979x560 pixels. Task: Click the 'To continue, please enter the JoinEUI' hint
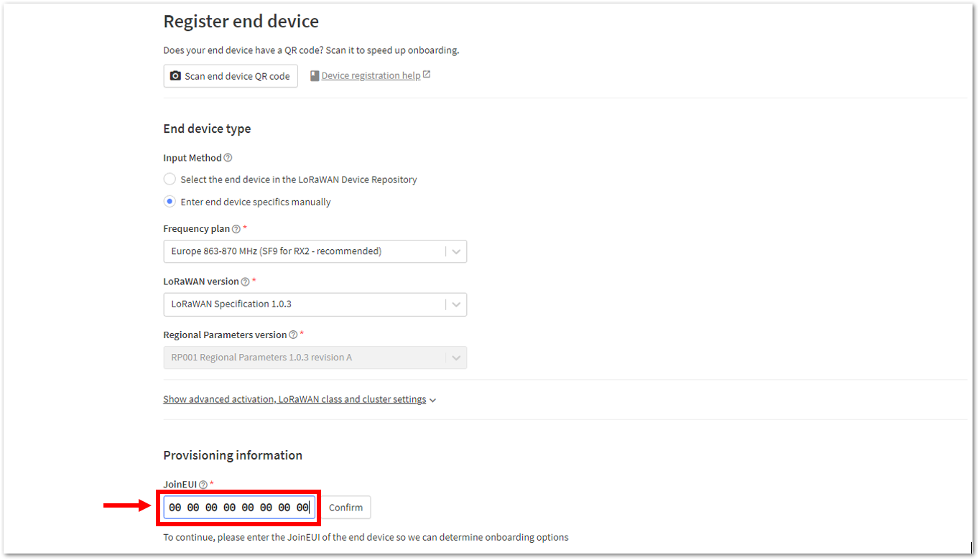tap(366, 537)
